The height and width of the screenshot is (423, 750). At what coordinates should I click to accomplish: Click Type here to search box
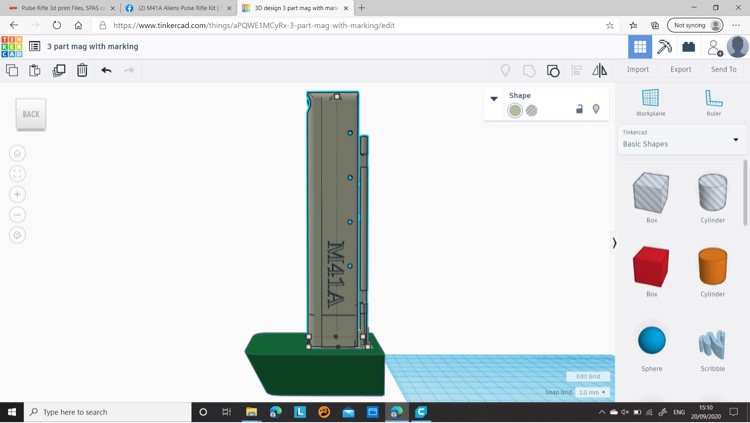coord(108,412)
